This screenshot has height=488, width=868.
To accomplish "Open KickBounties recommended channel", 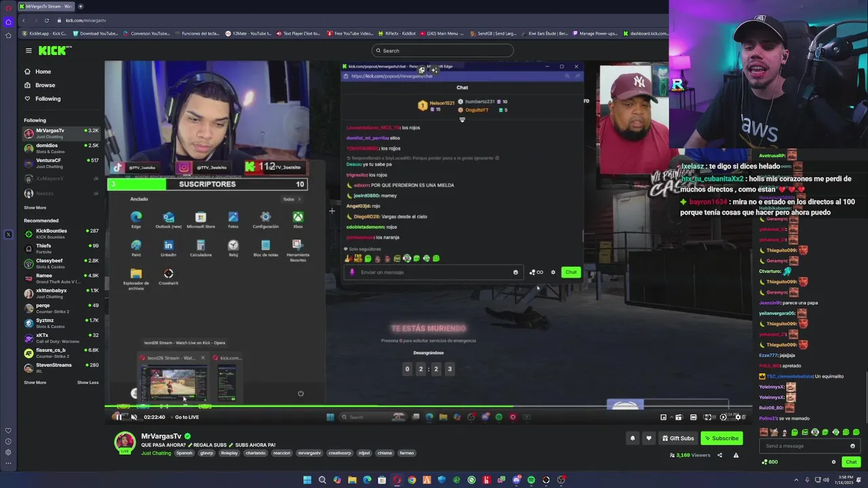I will (x=61, y=233).
